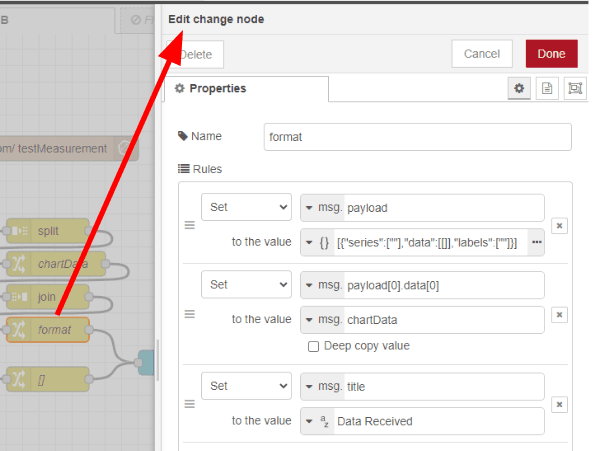Open string type selector for Data Received
This screenshot has height=451, width=595.
click(318, 421)
